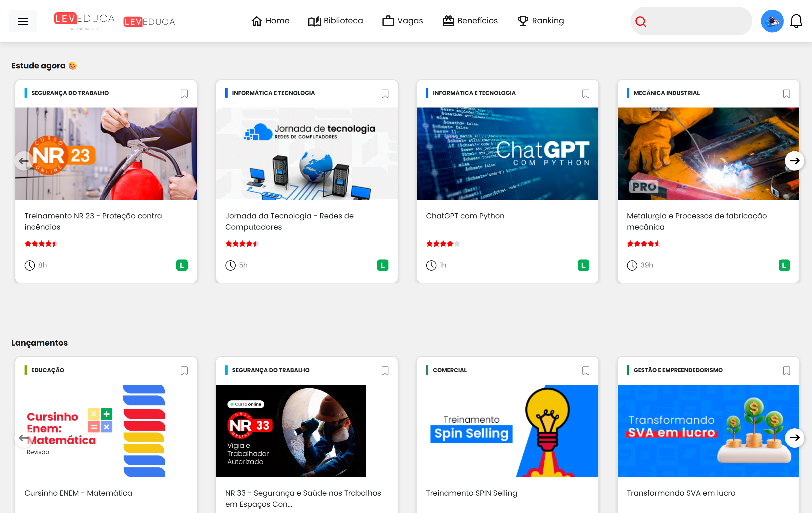
Task: Click the Mecânica Industrial category label
Action: (x=666, y=93)
